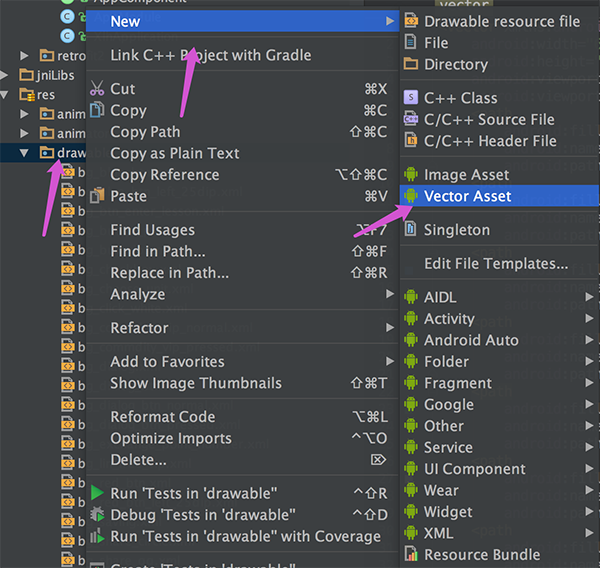Click the green Run Tests play icon
The height and width of the screenshot is (568, 600).
97,493
